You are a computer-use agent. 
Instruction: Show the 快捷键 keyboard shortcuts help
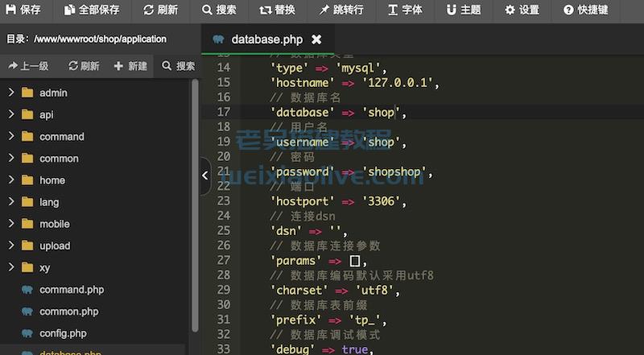(x=586, y=10)
